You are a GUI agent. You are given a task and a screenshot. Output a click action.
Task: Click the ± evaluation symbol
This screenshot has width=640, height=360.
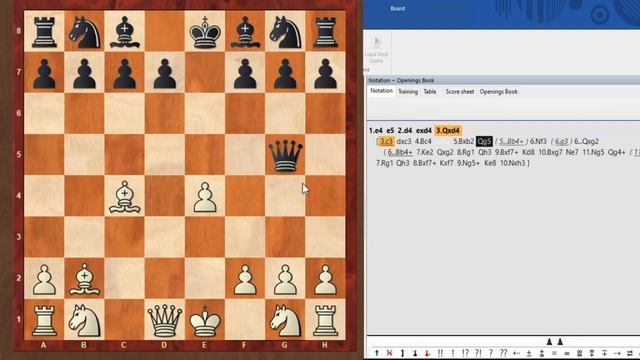[529, 353]
